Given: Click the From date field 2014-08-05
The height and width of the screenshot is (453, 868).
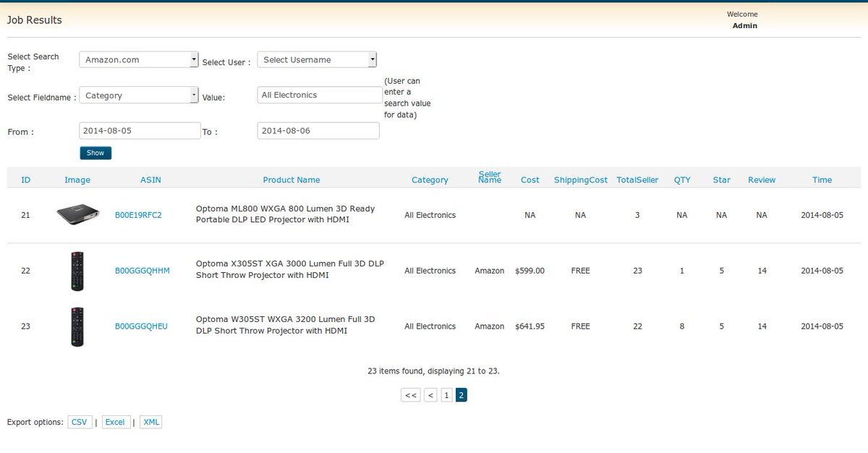Looking at the screenshot, I should coord(140,130).
